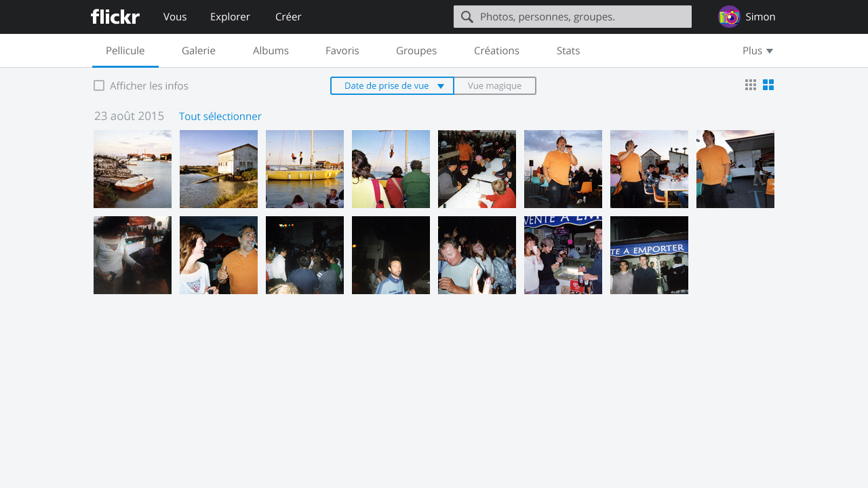Open Simon's profile avatar
This screenshot has width=868, height=488.
[729, 17]
